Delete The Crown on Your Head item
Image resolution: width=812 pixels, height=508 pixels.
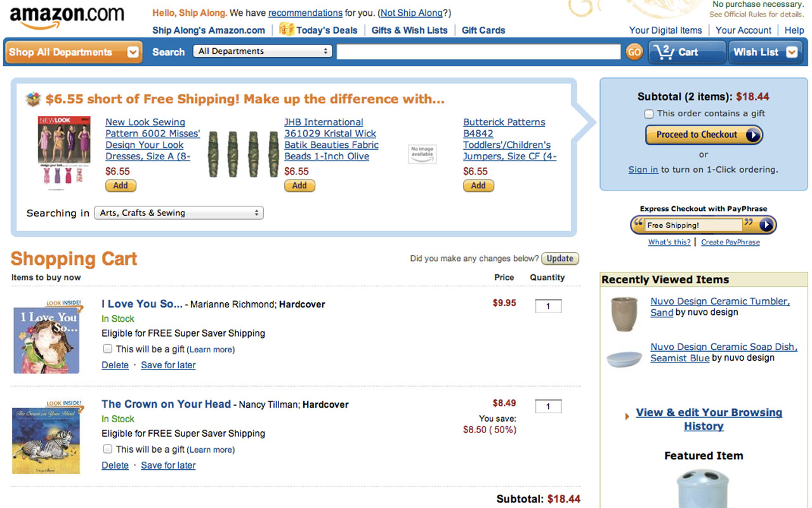[115, 465]
